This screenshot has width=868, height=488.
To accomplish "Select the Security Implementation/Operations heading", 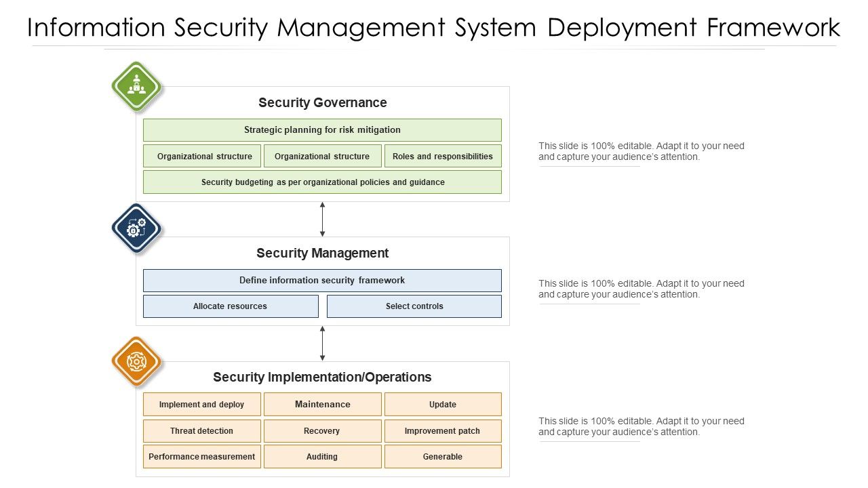I will (x=322, y=377).
